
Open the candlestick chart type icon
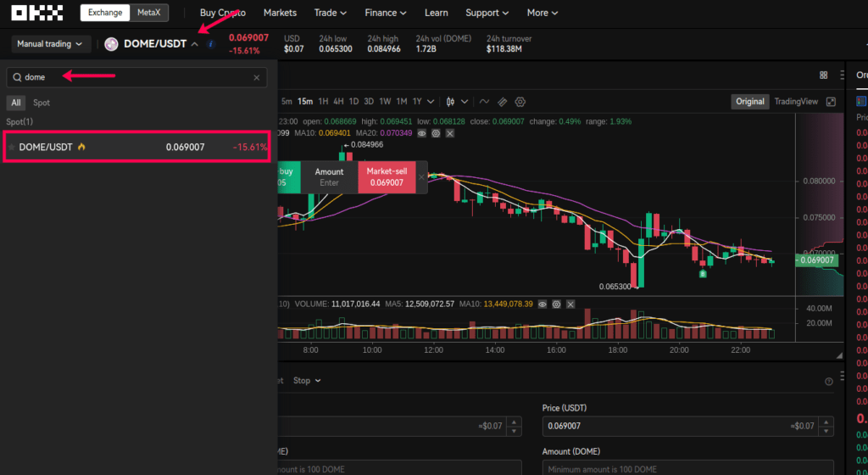tap(451, 102)
